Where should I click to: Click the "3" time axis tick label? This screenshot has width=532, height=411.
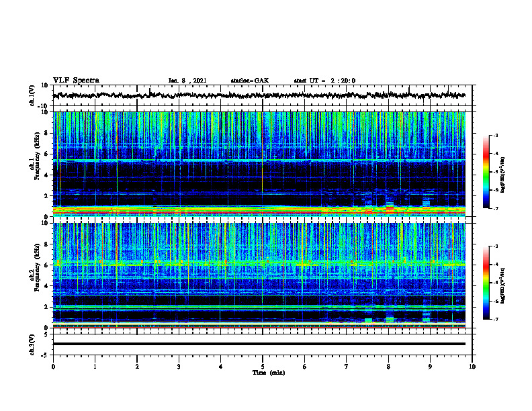click(x=179, y=367)
